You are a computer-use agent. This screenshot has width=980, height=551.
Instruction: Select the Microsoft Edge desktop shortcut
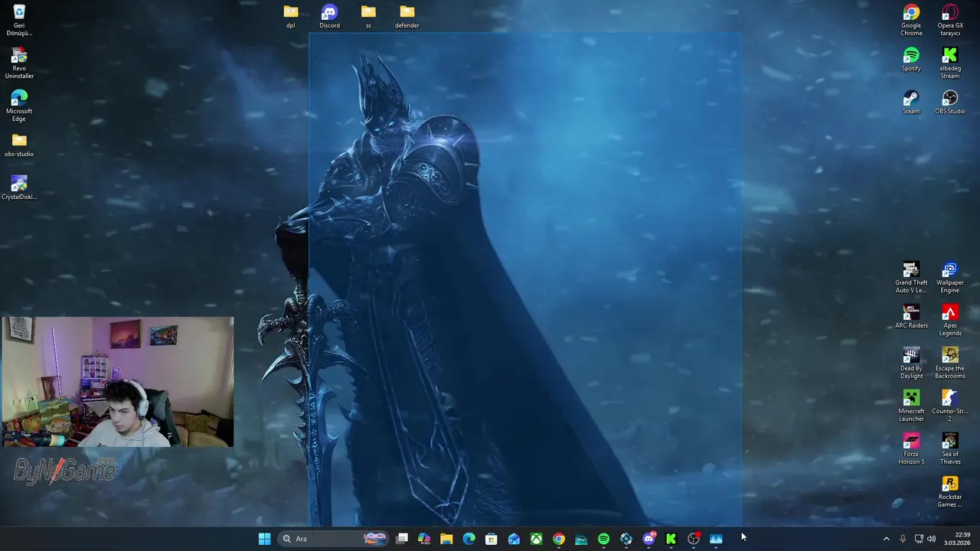coord(19,106)
